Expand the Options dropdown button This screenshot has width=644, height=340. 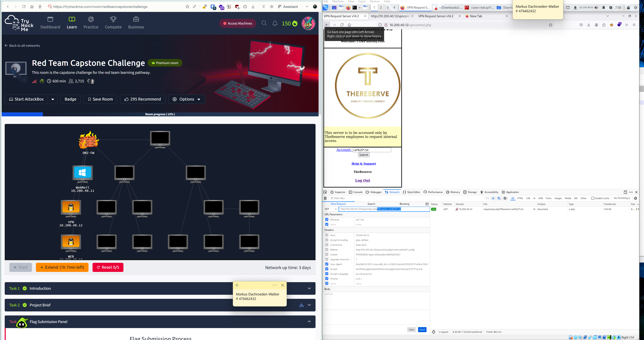(x=187, y=99)
